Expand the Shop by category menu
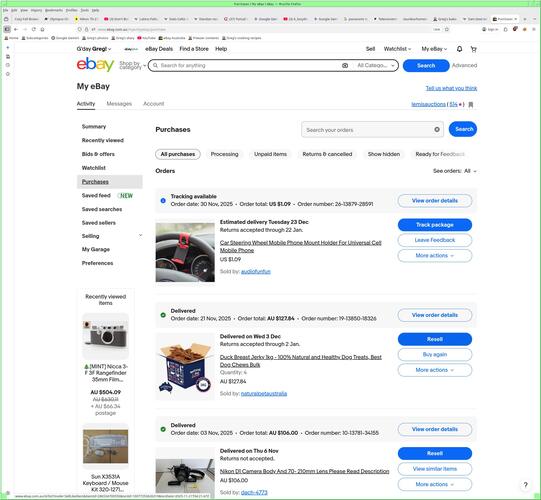The height and width of the screenshot is (500, 541). click(x=132, y=65)
